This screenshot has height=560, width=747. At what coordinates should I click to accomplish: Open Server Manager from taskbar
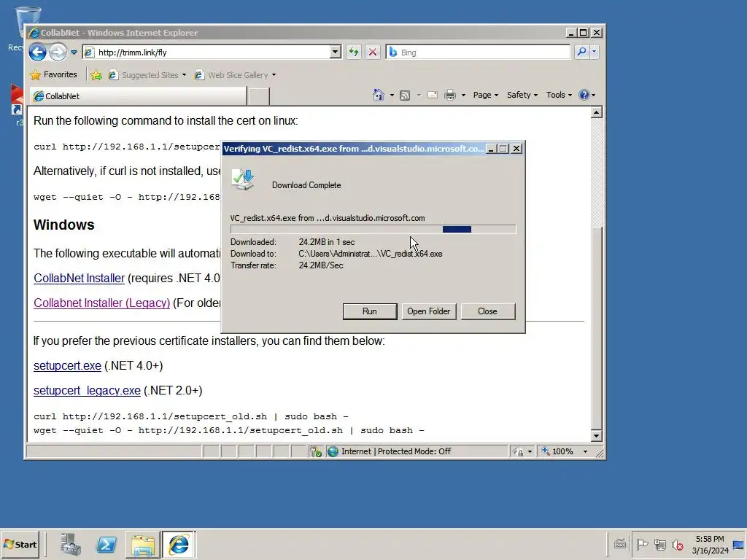[x=71, y=544]
